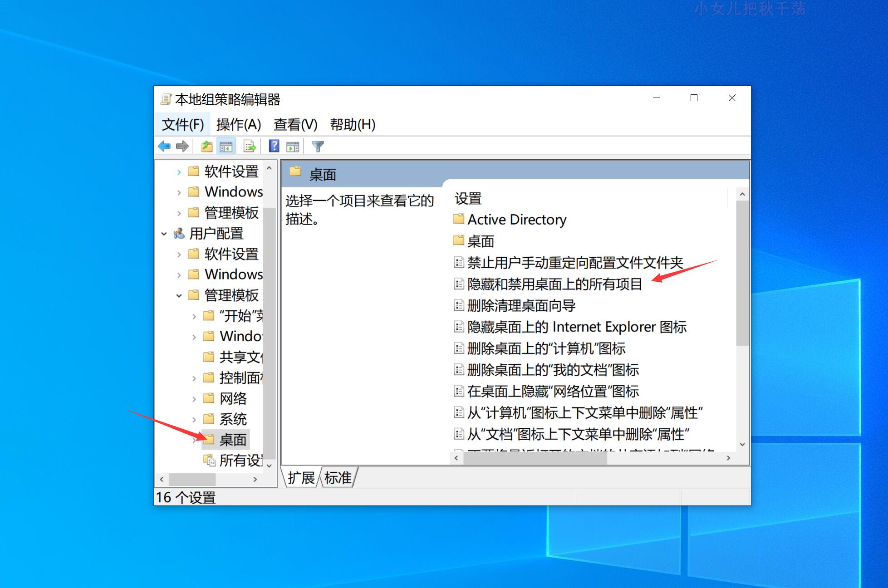The image size is (888, 588).
Task: Click the blue Help question mark icon
Action: [274, 146]
